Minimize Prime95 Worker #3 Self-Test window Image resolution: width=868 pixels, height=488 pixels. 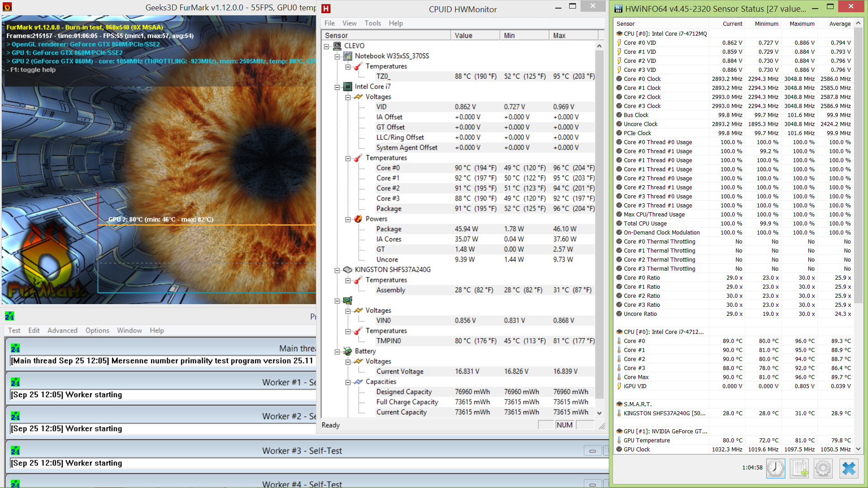592,450
